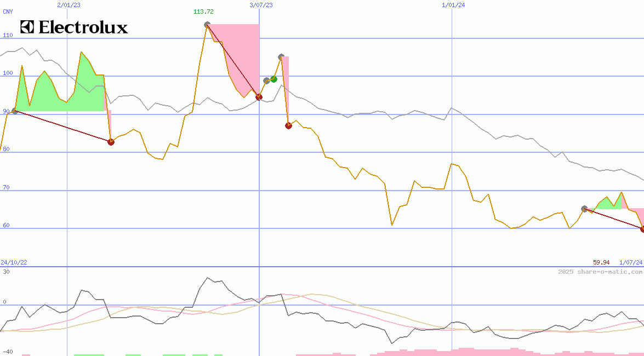This screenshot has width=644, height=356.
Task: Click the 59.94 last price label
Action: coord(601,262)
